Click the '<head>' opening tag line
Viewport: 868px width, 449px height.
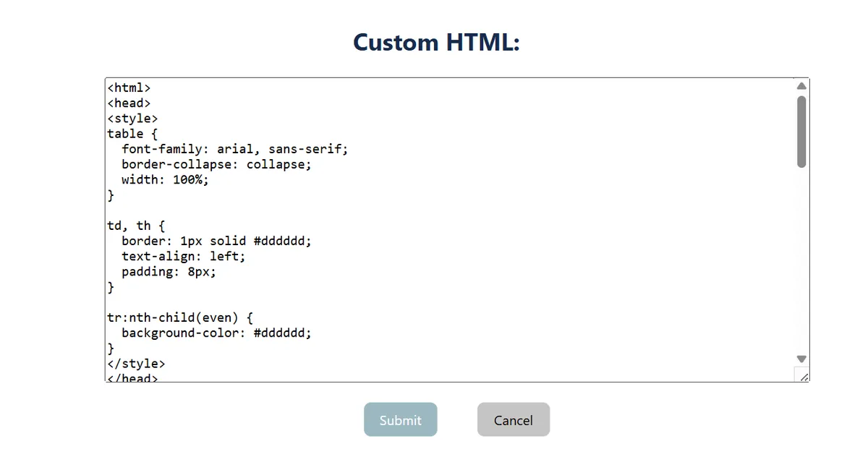[x=129, y=103]
